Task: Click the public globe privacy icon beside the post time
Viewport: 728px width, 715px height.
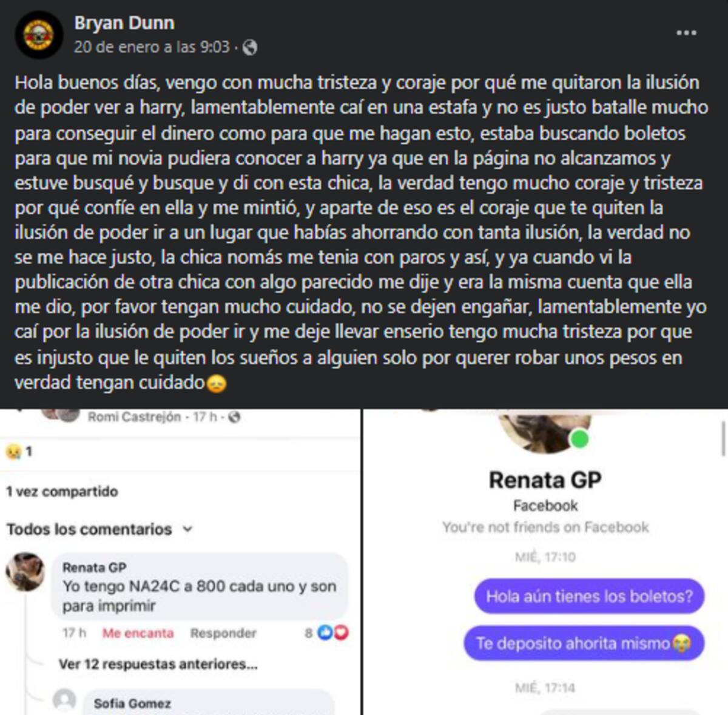Action: point(250,47)
